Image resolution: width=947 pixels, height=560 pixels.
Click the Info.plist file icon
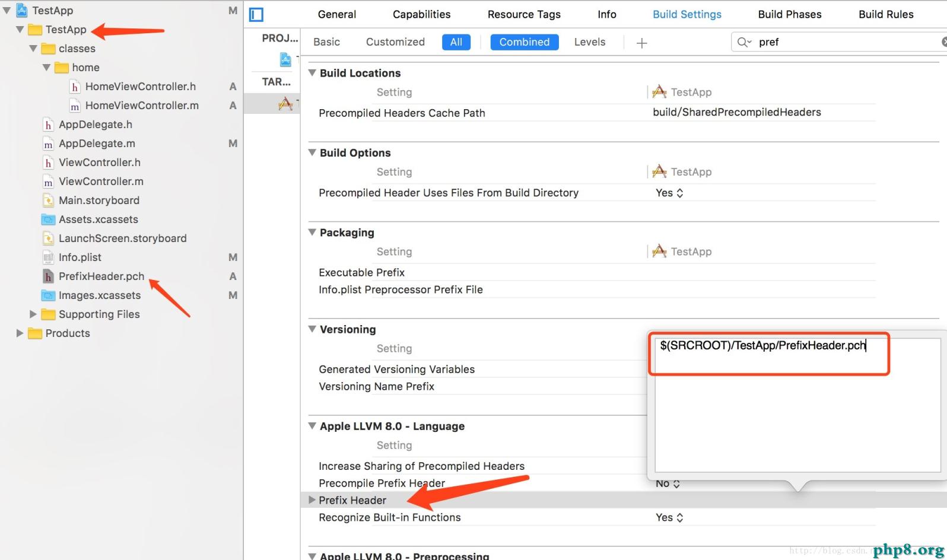(x=48, y=257)
